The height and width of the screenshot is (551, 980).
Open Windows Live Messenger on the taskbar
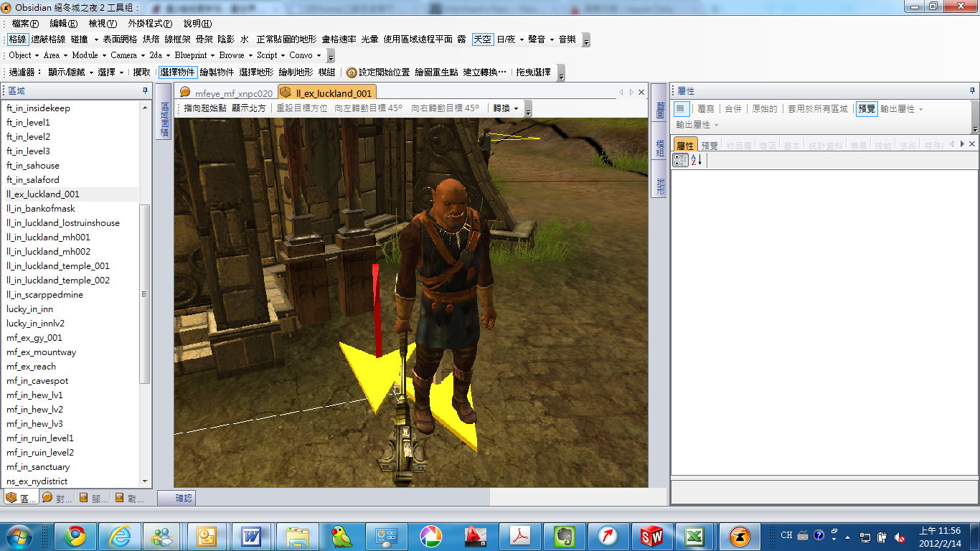pos(163,536)
